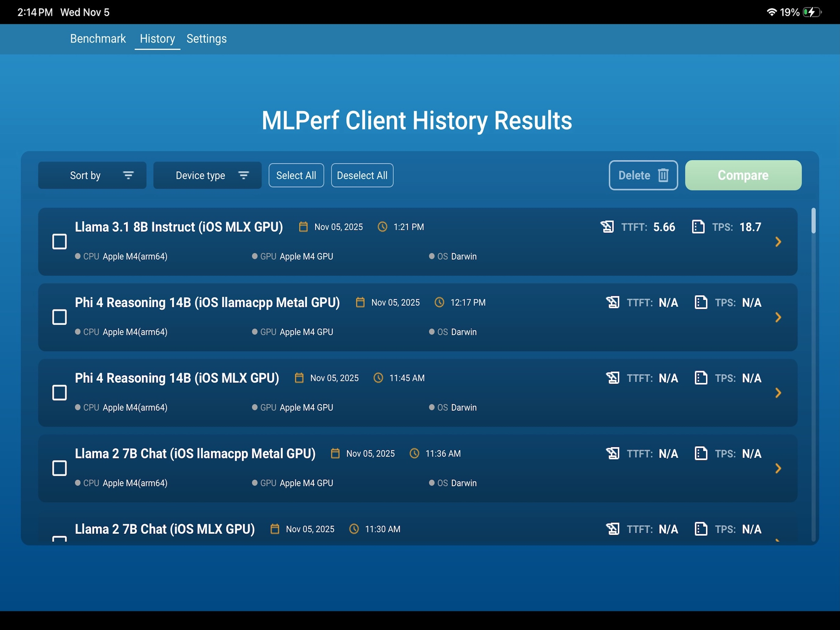840x630 pixels.
Task: Click the TPS document icon beside 18.7
Action: [698, 227]
